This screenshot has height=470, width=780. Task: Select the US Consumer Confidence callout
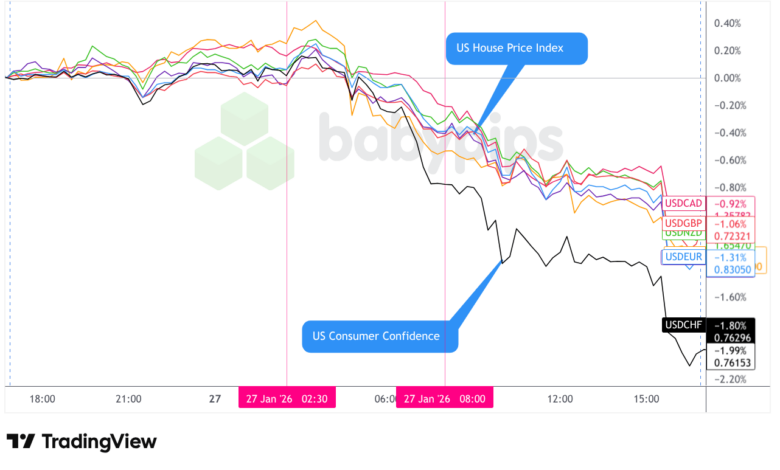click(x=379, y=336)
